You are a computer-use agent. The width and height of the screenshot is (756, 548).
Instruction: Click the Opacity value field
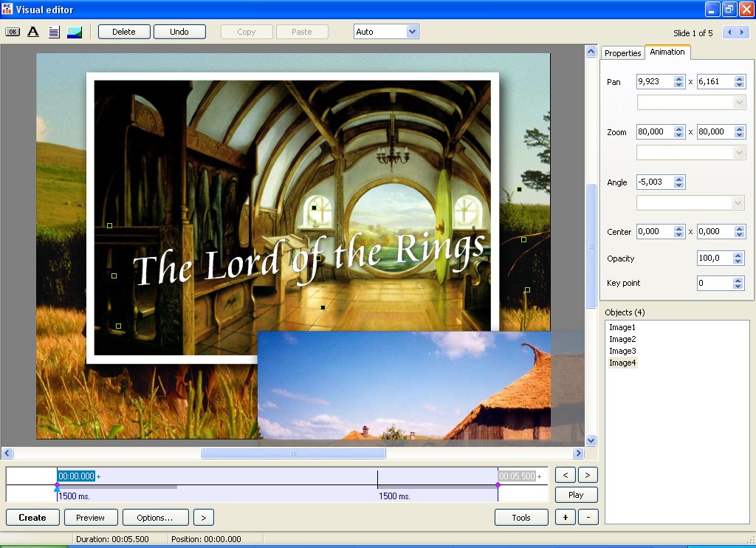pyautogui.click(x=714, y=258)
